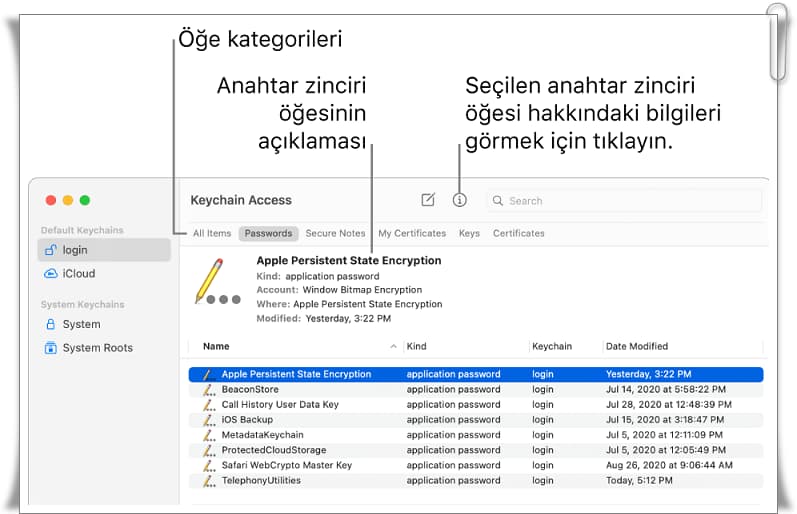Click the Today, 5:12 PM date cell
797x514 pixels.
(x=639, y=480)
